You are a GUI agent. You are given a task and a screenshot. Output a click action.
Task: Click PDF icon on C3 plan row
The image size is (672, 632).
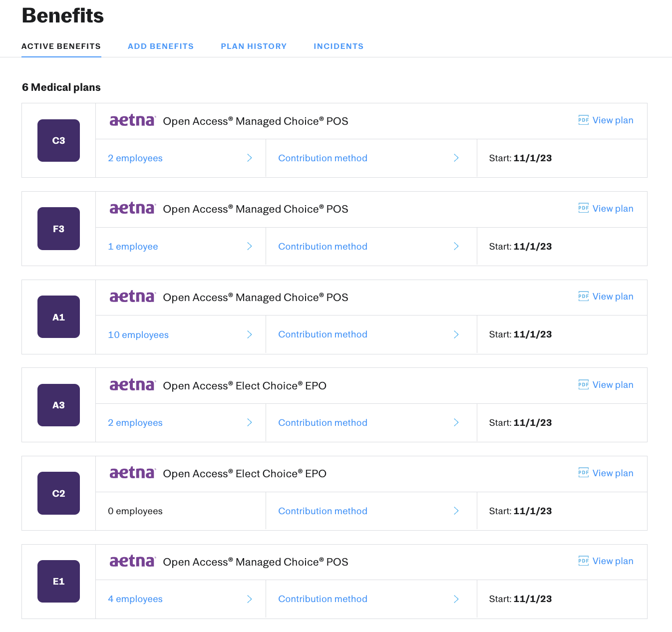coord(583,120)
